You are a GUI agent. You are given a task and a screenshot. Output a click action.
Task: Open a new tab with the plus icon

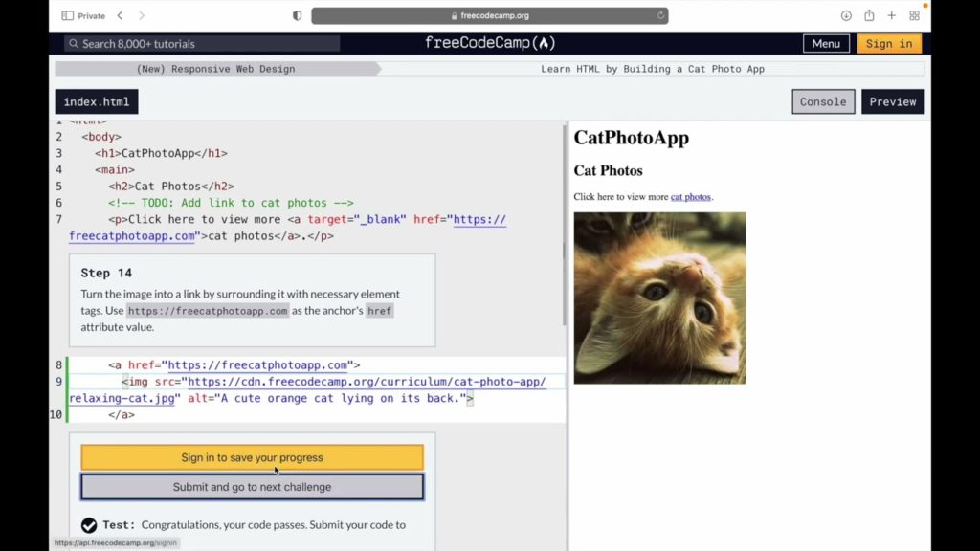(x=891, y=14)
